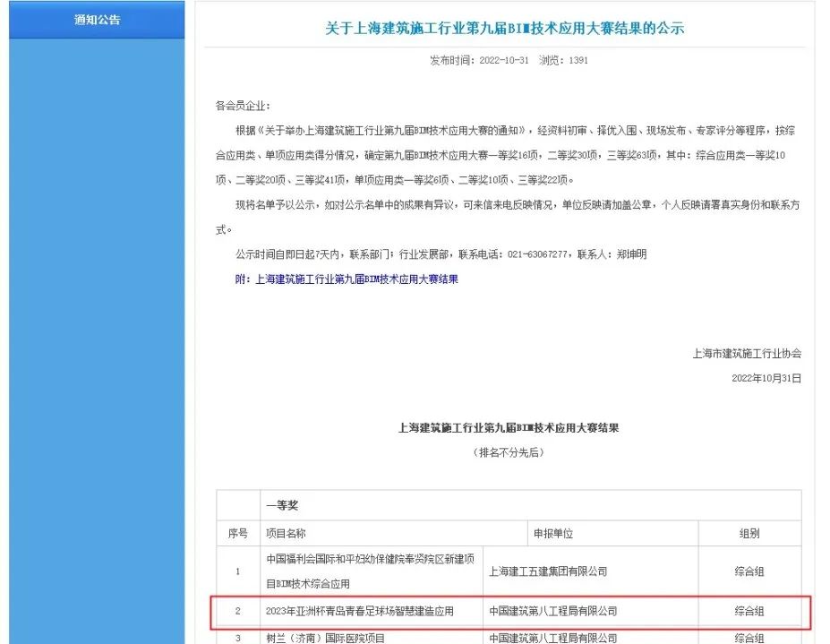Image resolution: width=830 pixels, height=644 pixels.
Task: Click the 组别 column header
Action: coord(749,532)
